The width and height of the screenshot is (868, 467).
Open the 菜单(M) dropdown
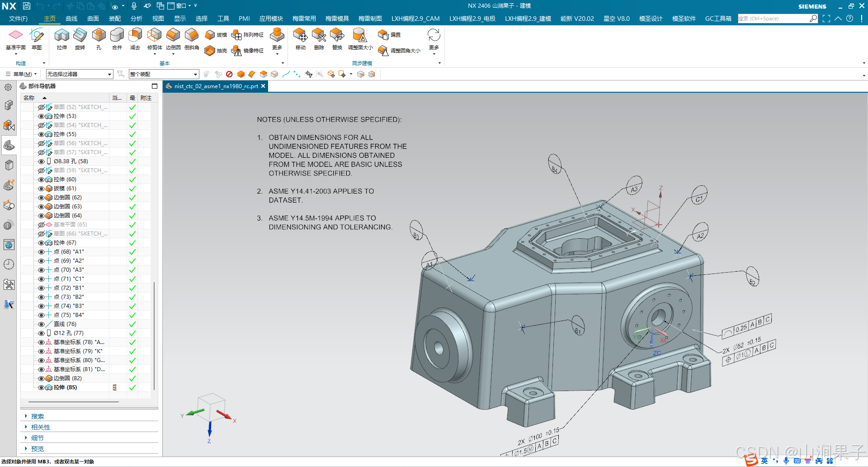coord(21,74)
